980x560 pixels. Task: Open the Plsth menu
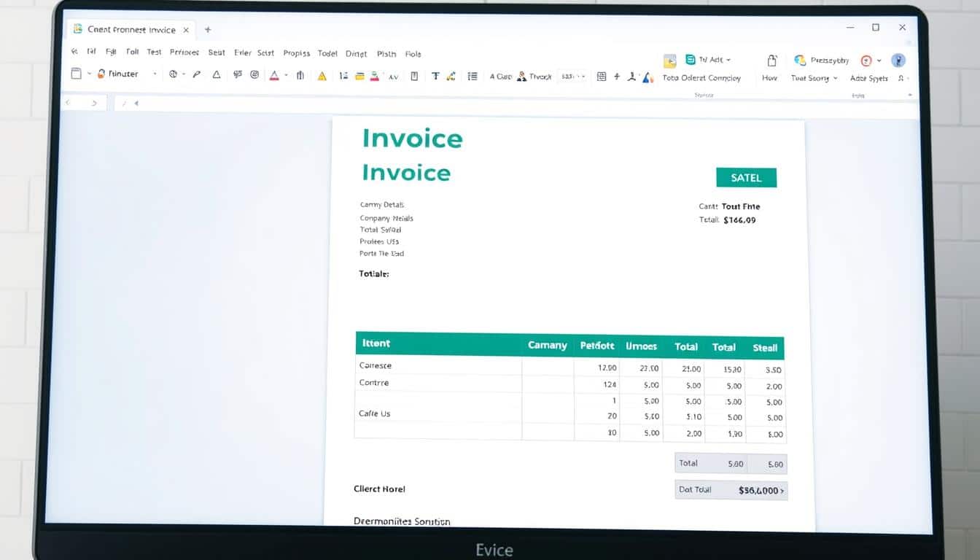[386, 54]
